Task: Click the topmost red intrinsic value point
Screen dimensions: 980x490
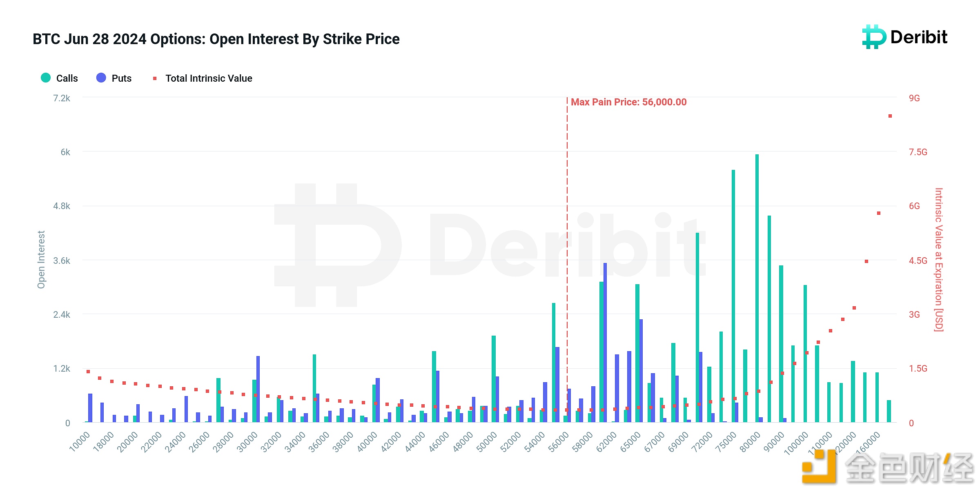Action: pos(890,116)
